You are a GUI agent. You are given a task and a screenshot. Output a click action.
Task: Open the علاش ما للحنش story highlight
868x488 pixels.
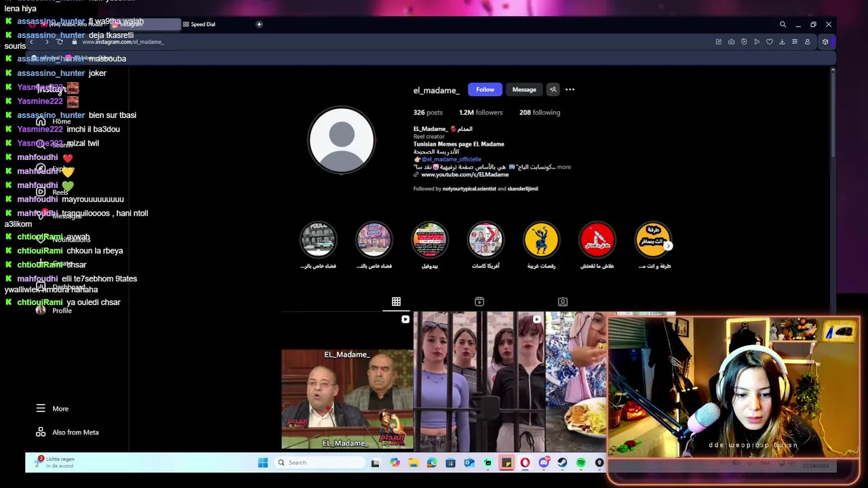point(597,240)
